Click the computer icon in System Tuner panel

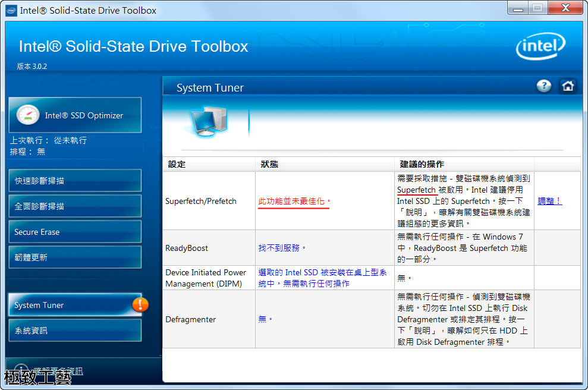coord(209,121)
